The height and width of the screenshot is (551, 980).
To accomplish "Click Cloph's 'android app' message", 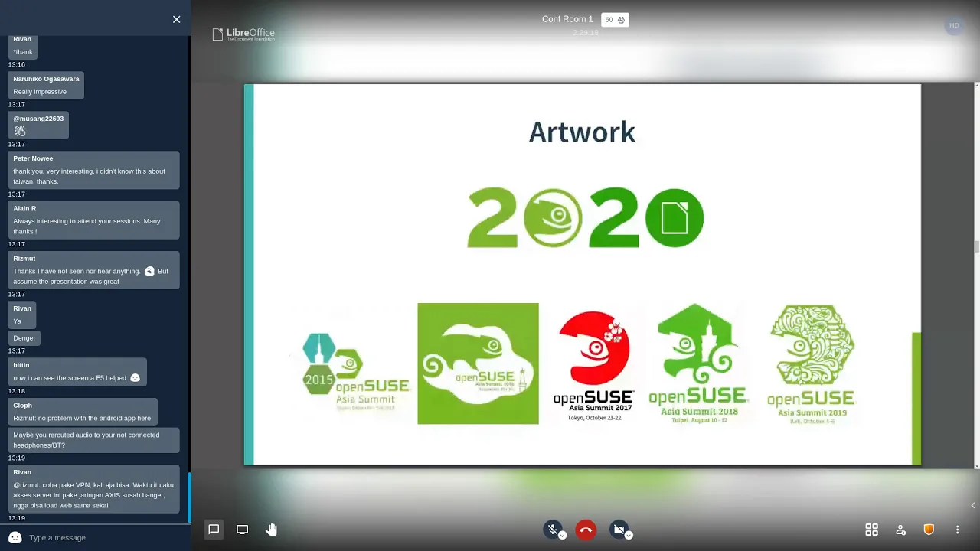I will (83, 412).
